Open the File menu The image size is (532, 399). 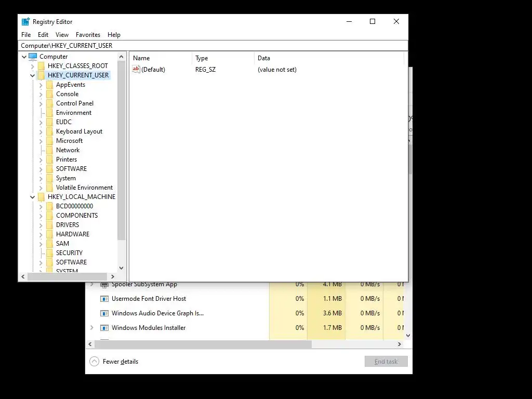coord(26,35)
